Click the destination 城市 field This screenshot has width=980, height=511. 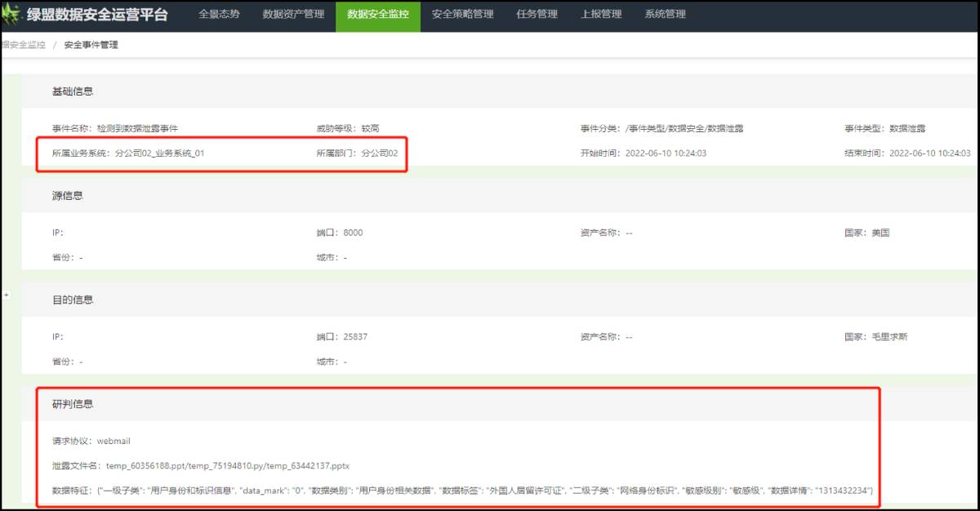332,362
